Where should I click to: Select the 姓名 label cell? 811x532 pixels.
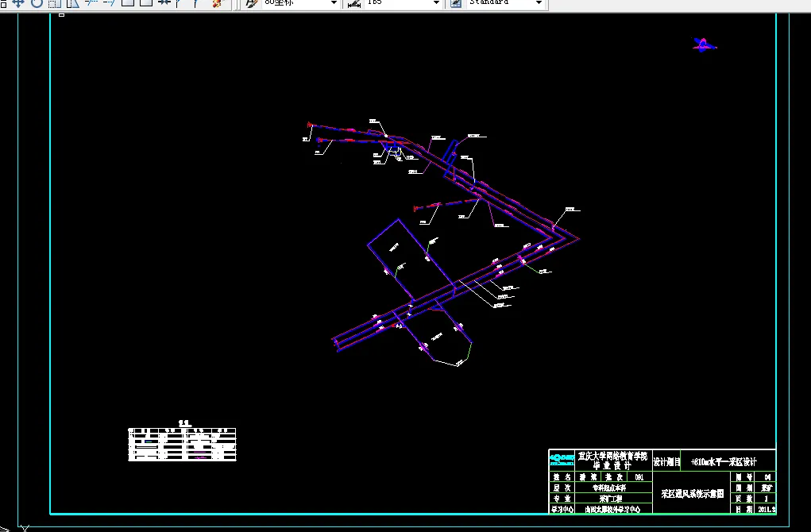562,476
